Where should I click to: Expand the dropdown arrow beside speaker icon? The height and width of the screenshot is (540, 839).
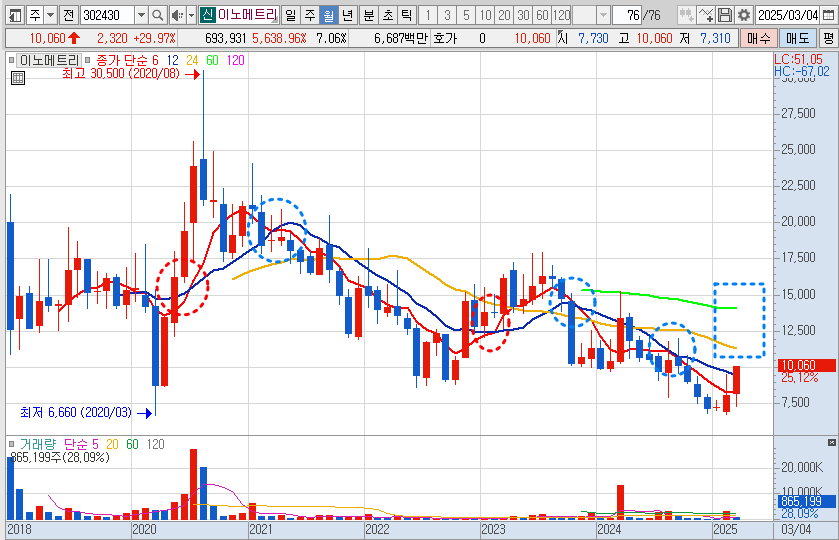coord(191,15)
